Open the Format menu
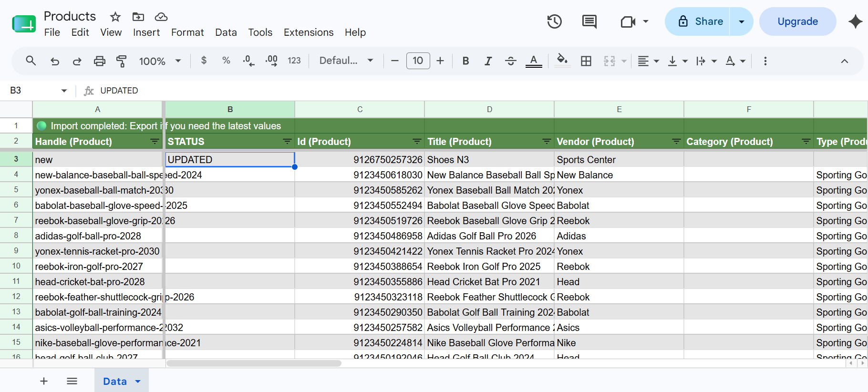Screen dimensions: 868x392 [187, 32]
